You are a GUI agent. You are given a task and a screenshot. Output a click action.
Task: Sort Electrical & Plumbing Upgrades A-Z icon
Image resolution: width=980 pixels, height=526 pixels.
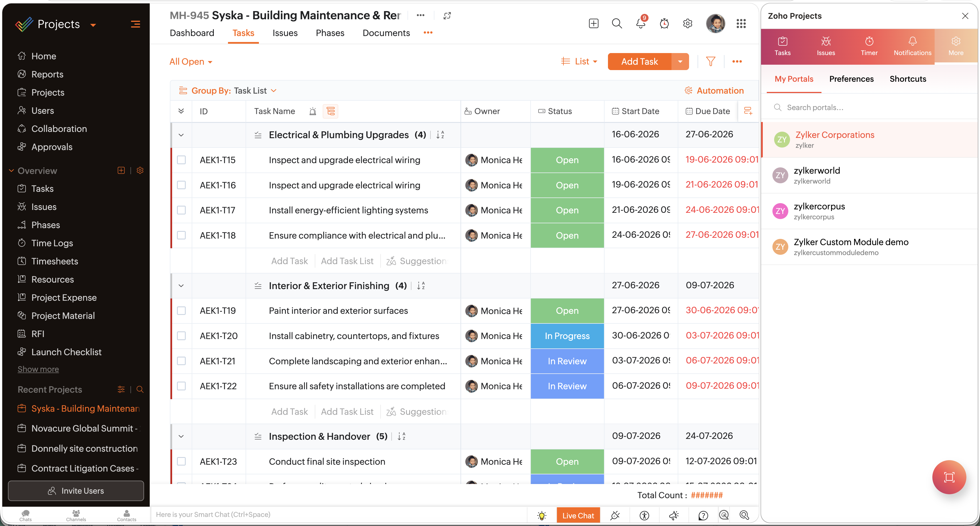pos(440,135)
